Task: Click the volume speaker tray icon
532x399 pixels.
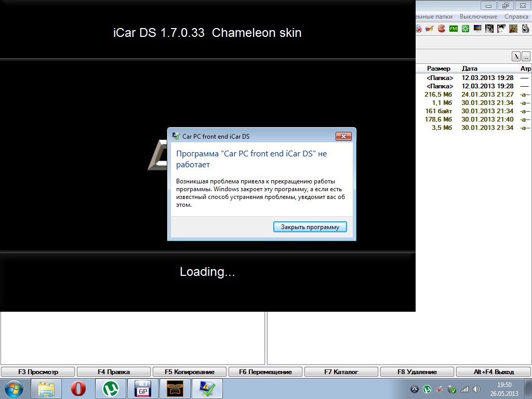Action: click(476, 389)
